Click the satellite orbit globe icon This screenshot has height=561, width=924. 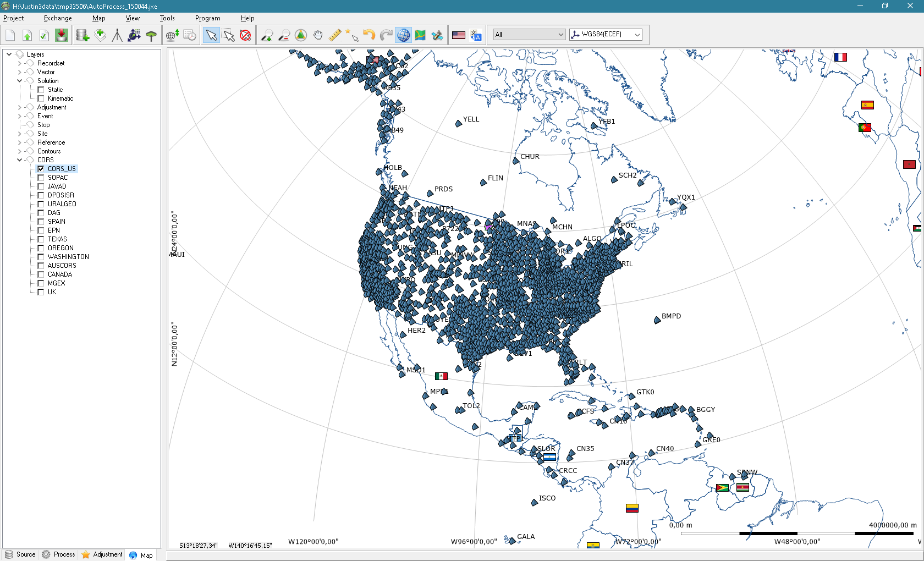(134, 35)
